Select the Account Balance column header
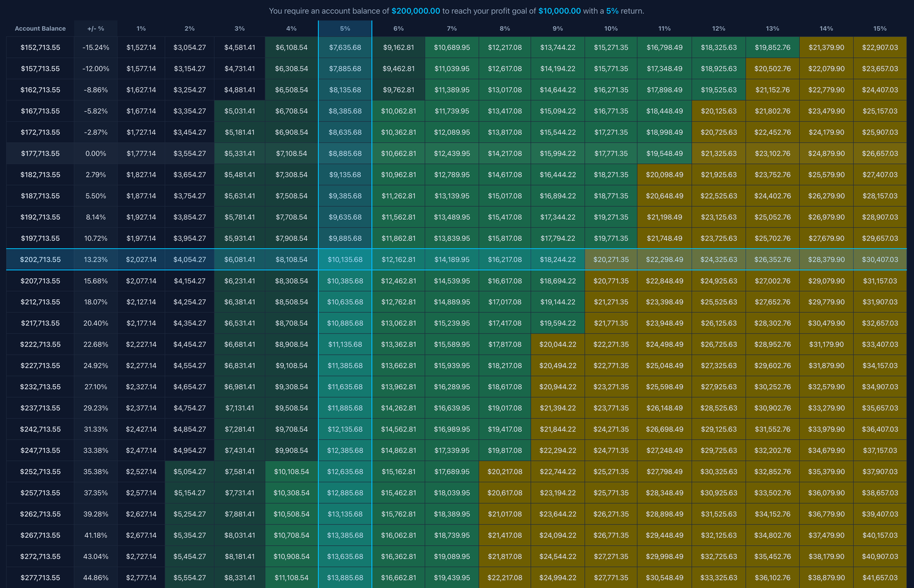 click(x=40, y=29)
